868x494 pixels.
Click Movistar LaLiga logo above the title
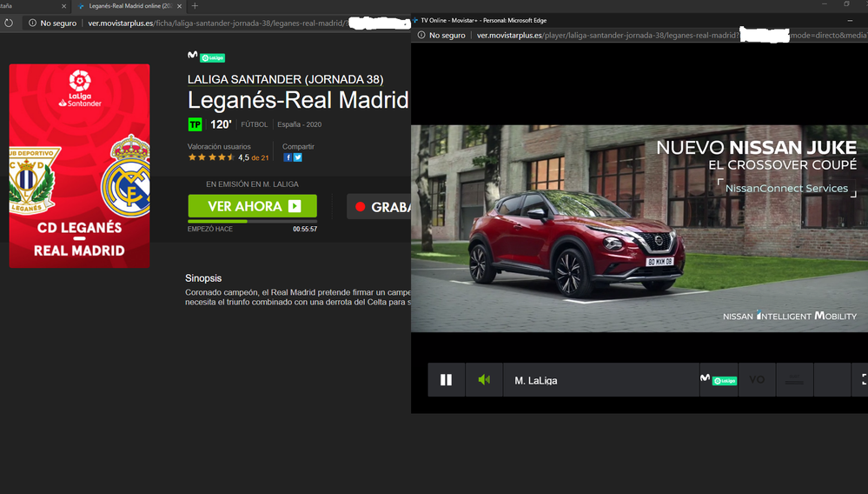coord(206,57)
